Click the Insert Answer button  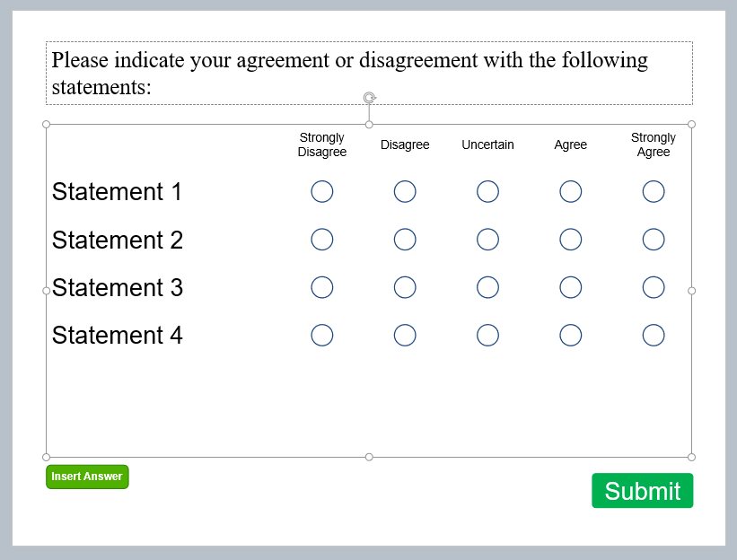point(87,477)
